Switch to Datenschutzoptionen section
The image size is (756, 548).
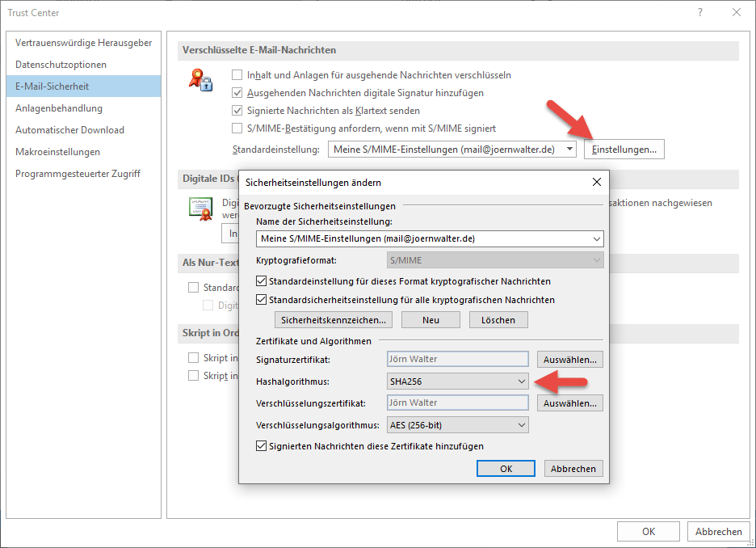[61, 65]
